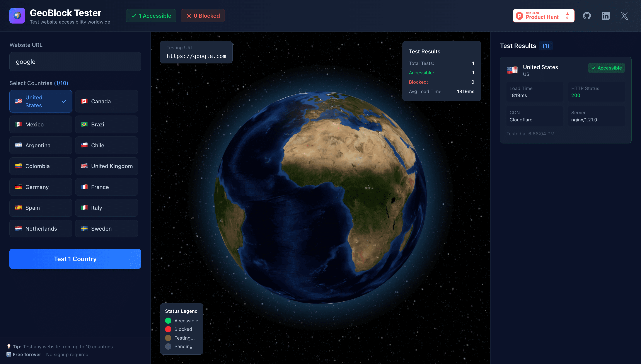The width and height of the screenshot is (641, 364).
Task: Click the Accessible badge on United States result
Action: (x=607, y=68)
